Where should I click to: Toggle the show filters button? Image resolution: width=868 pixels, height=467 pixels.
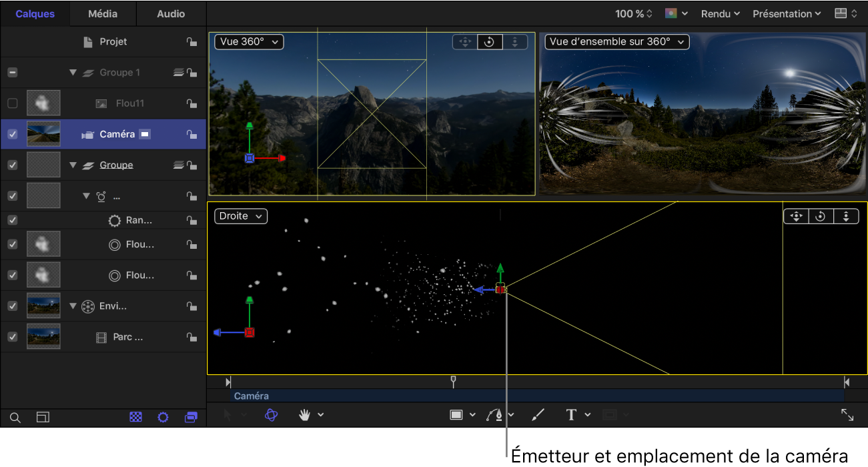coord(191,418)
